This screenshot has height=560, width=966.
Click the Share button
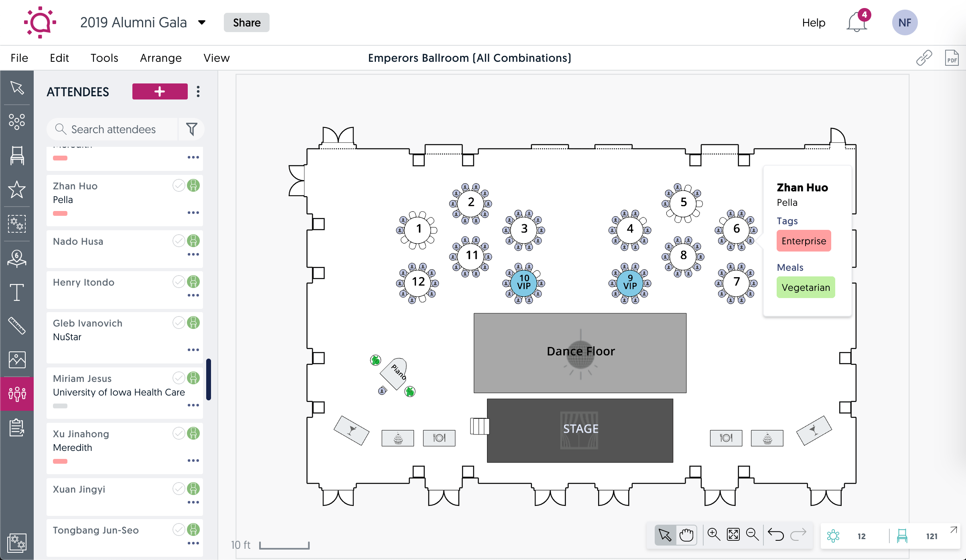pos(247,22)
